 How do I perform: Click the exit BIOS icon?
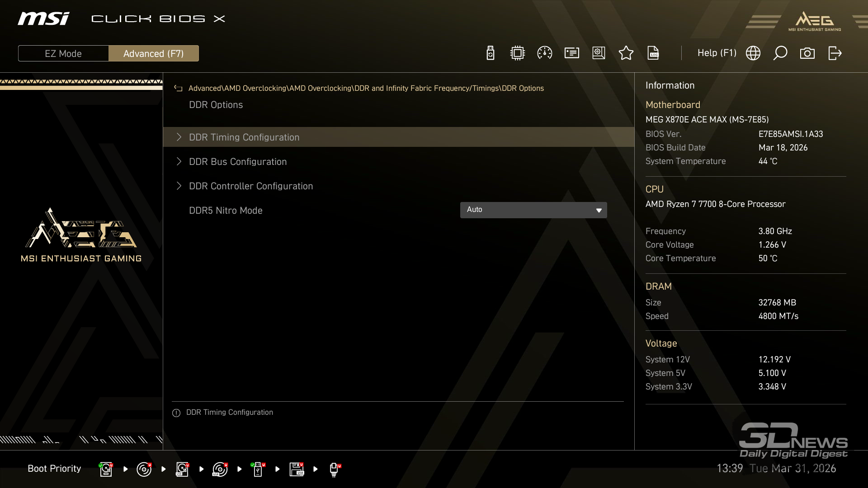pos(835,53)
